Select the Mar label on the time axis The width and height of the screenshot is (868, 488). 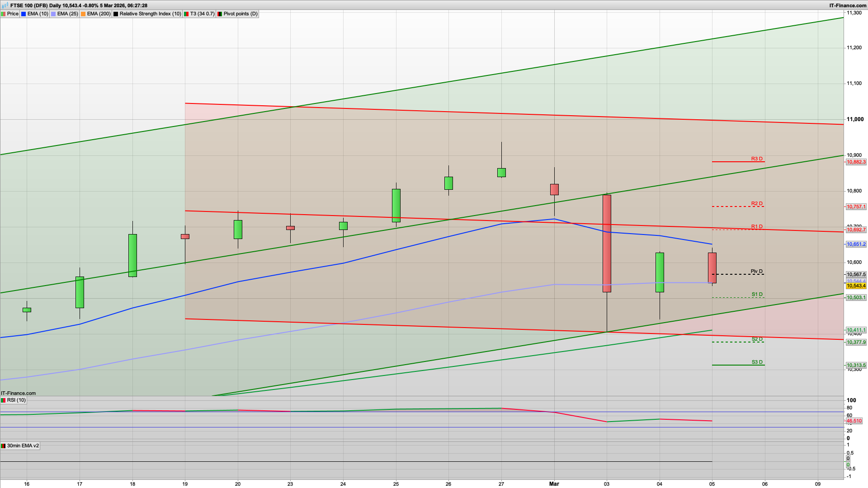pyautogui.click(x=554, y=483)
